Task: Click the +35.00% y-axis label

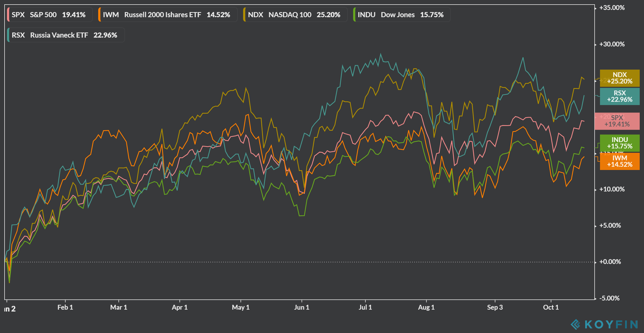Action: [612, 8]
